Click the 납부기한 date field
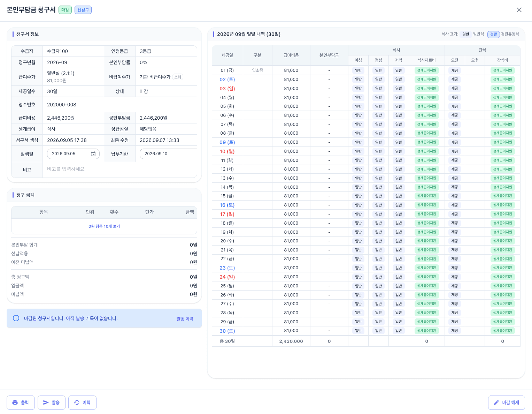Image resolution: width=532 pixels, height=414 pixels. point(168,154)
